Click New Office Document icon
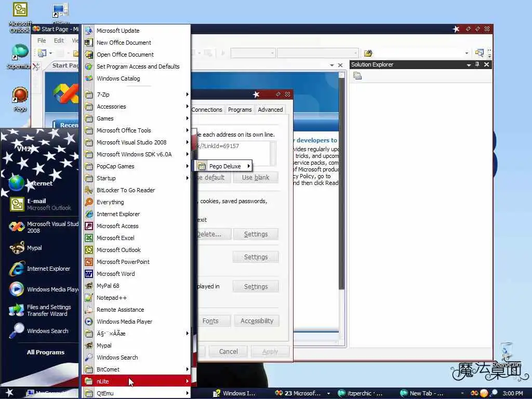The width and height of the screenshot is (532, 399). 88,43
